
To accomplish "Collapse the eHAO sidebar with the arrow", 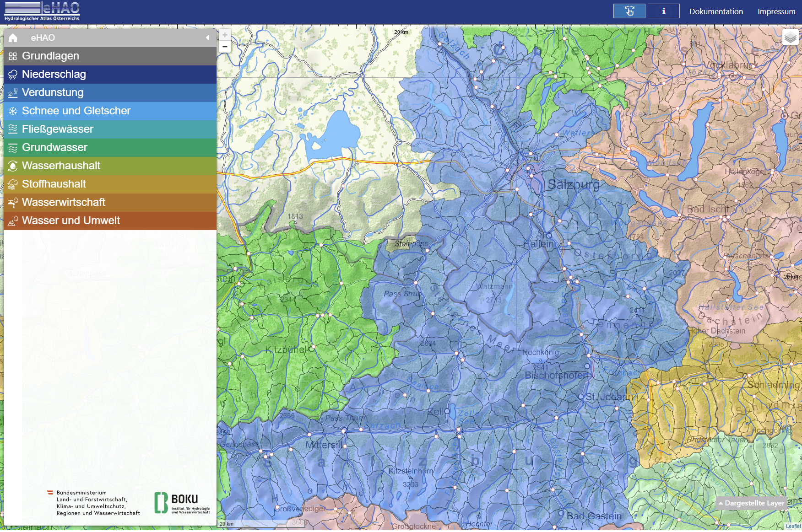I will (x=207, y=38).
